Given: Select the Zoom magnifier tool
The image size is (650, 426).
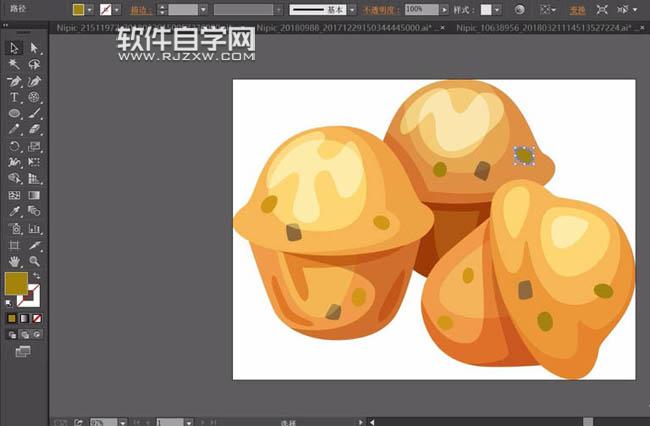Looking at the screenshot, I should point(34,261).
